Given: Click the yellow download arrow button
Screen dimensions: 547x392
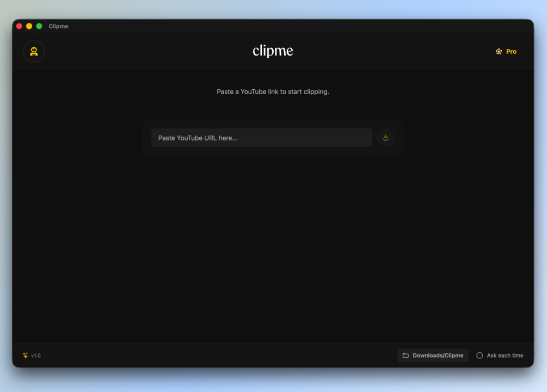Looking at the screenshot, I should 385,138.
